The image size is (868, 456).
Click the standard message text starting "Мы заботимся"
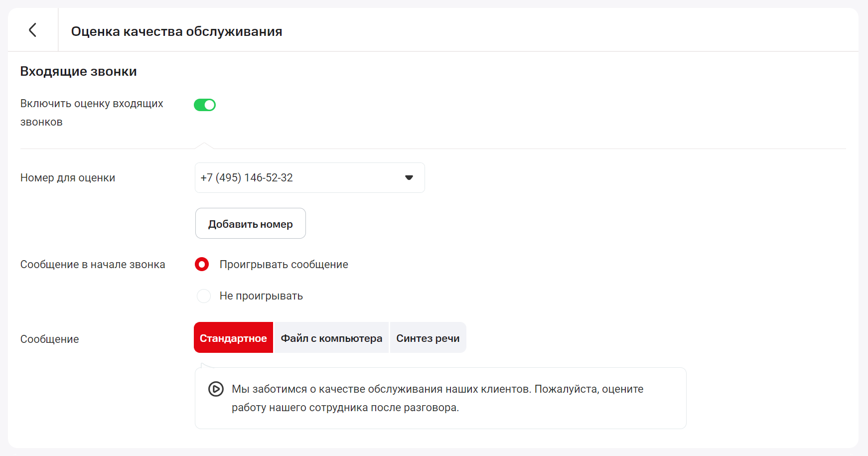[x=437, y=398]
